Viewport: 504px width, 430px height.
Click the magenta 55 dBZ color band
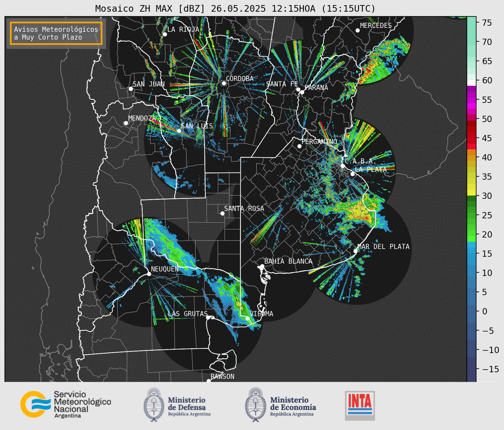click(471, 100)
